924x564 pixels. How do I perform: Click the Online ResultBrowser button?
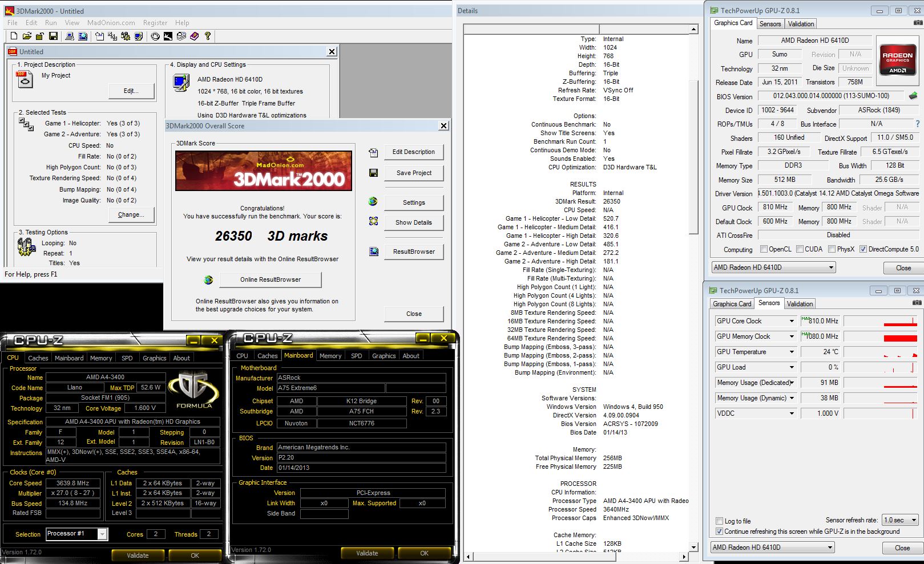pos(271,279)
